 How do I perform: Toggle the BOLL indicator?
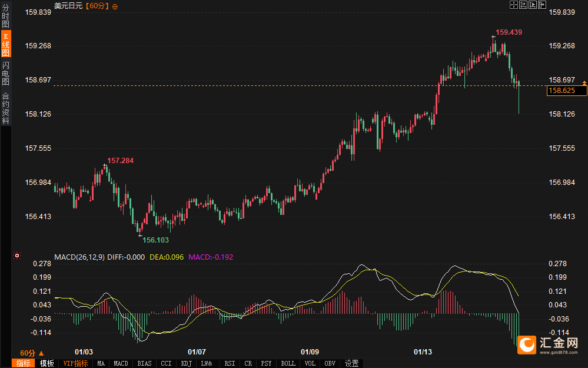(x=288, y=363)
